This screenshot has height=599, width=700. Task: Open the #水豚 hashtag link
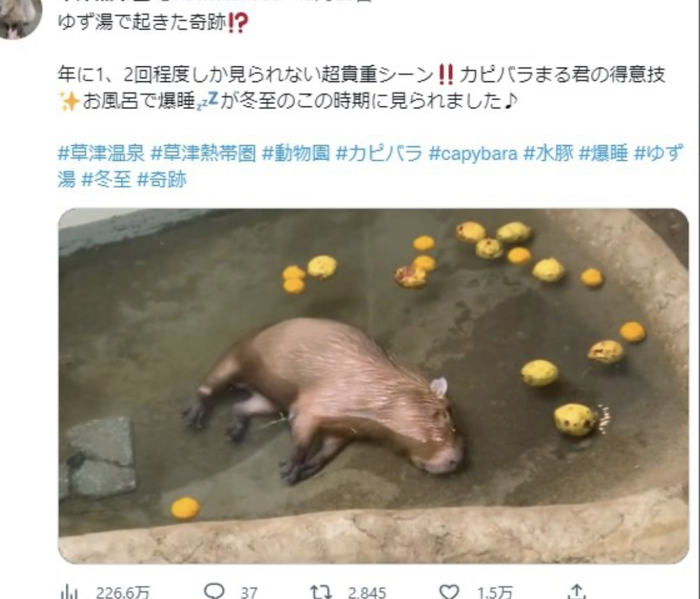click(548, 153)
